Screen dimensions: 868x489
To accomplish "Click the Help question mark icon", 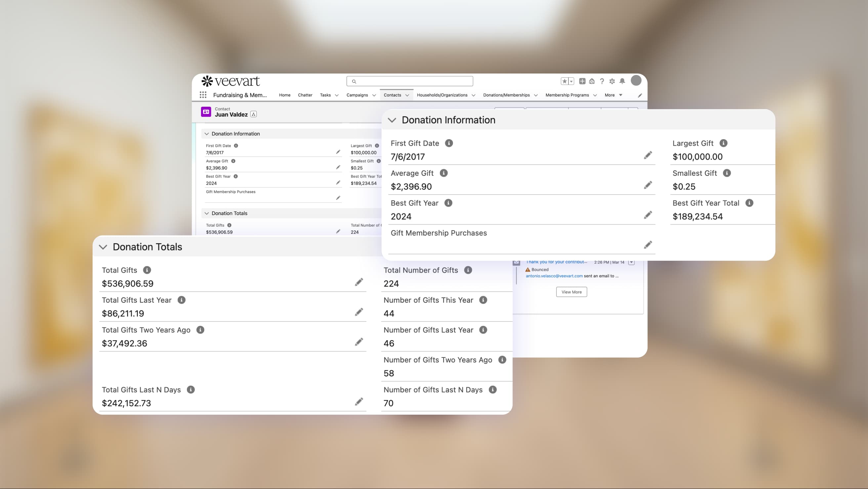I will coord(602,81).
